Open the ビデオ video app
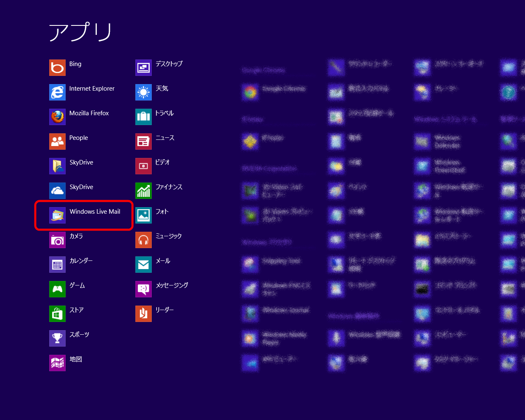This screenshot has height=420, width=525. click(x=144, y=166)
